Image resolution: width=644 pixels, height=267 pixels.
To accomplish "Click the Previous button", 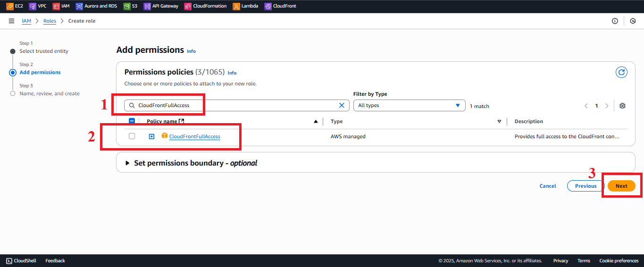I will [x=585, y=186].
